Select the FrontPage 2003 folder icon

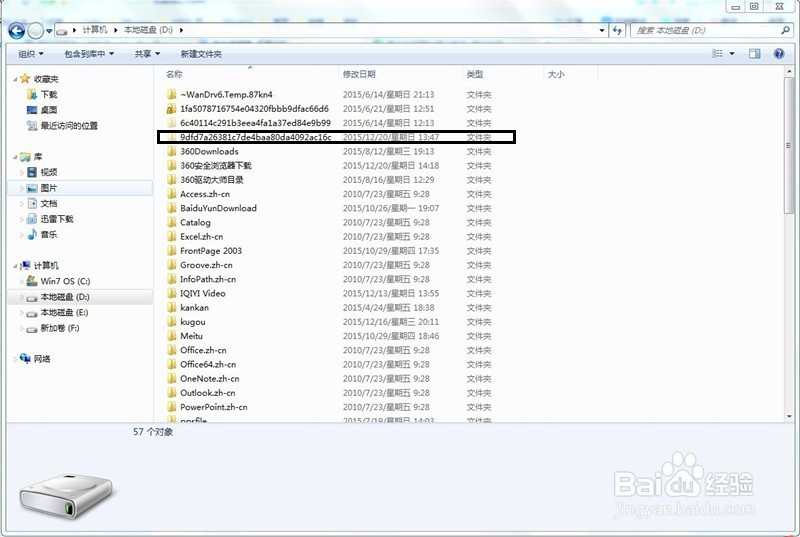[171, 251]
